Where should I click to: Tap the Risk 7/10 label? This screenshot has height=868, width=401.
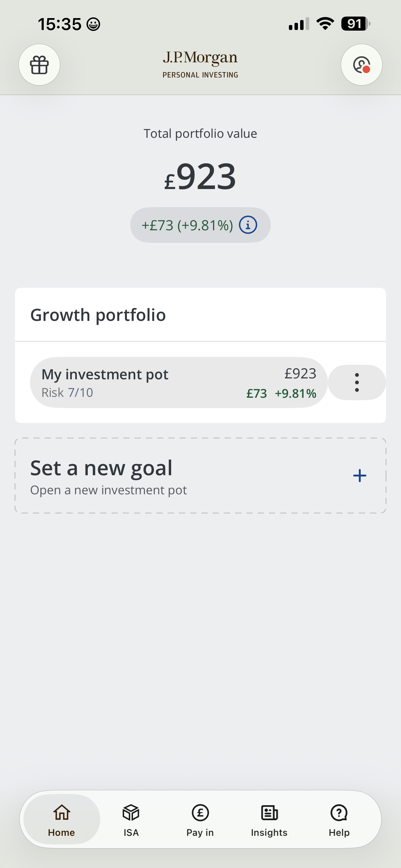[67, 393]
